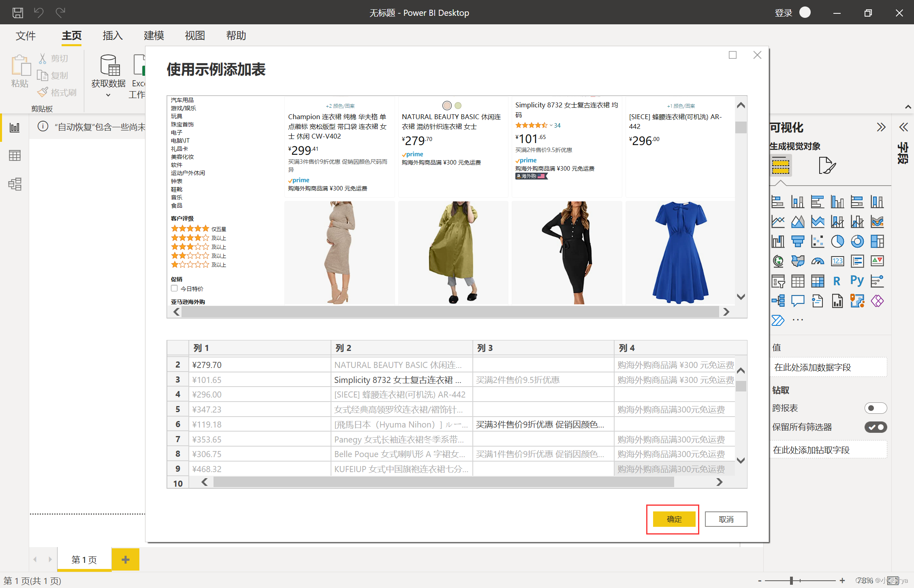The image size is (914, 588).
Task: Check the 今日特价 checkbox
Action: click(175, 289)
